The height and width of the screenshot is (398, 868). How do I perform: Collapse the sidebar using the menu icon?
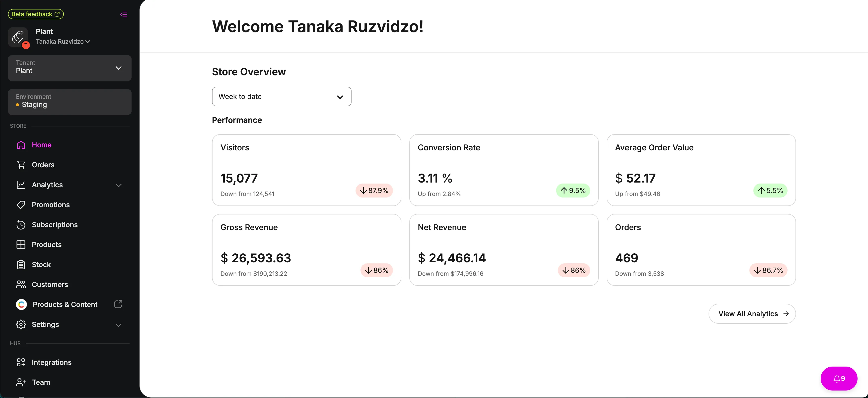(x=124, y=14)
